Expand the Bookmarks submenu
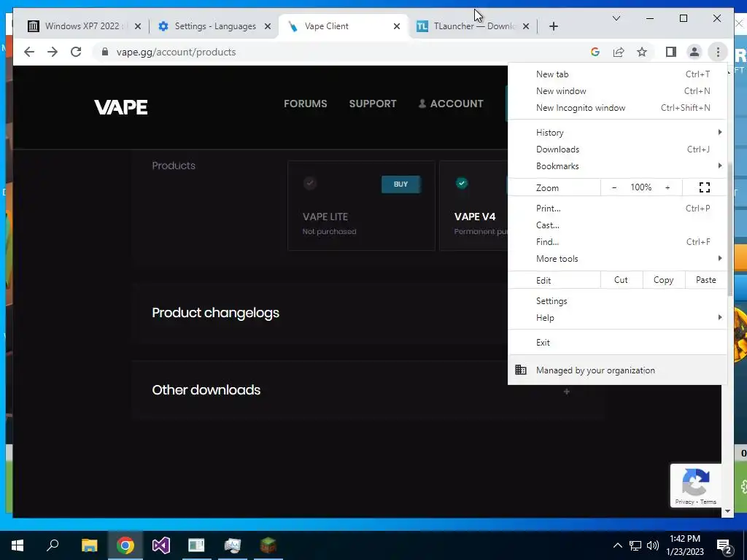 617,166
